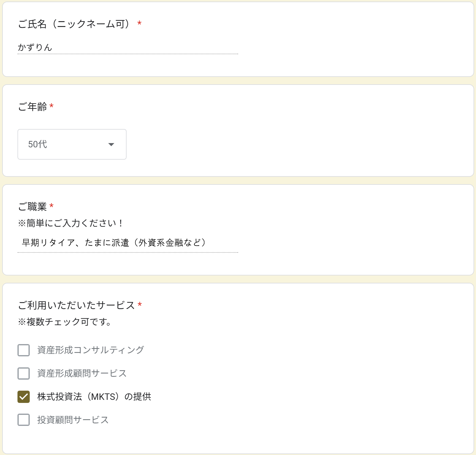The image size is (476, 455).
Task: Click the ご利用いただいたサービス question title
Action: pyautogui.click(x=76, y=305)
